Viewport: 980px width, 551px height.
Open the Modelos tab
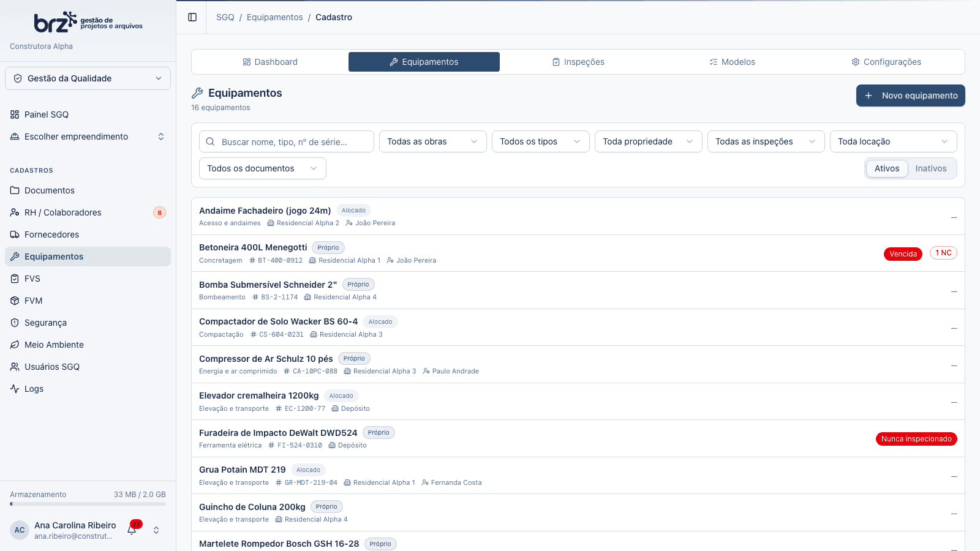point(732,62)
